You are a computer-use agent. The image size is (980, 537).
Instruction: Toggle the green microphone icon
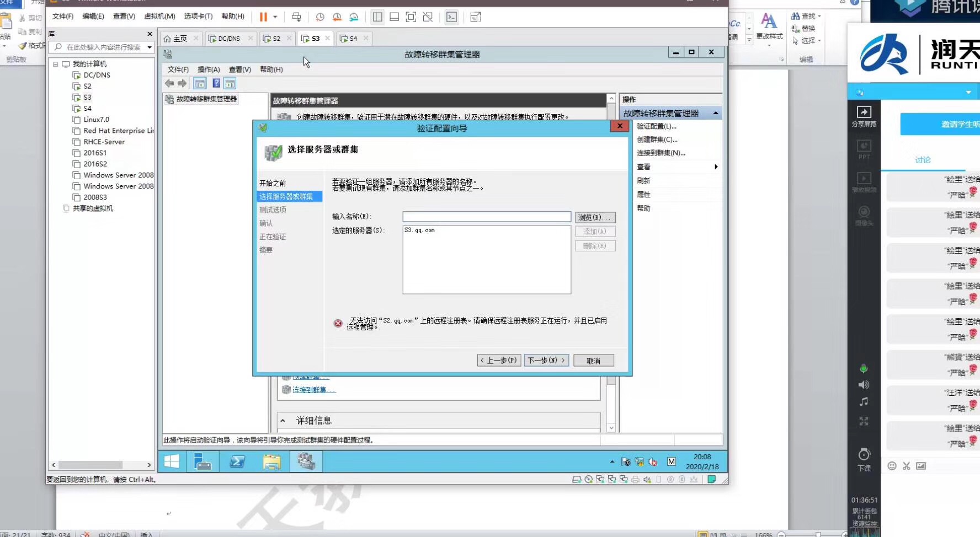pyautogui.click(x=864, y=368)
